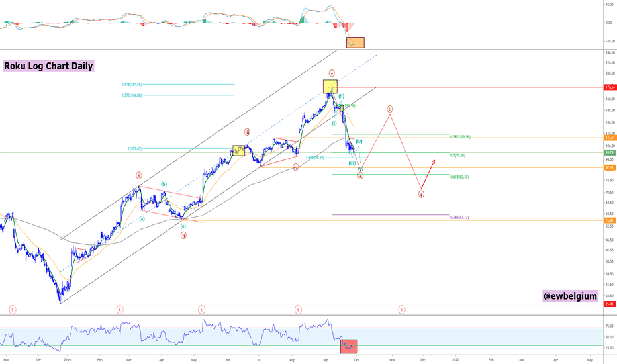Click the 0.618(82.35) retracement label
This screenshot has width=617, height=364.
click(459, 177)
